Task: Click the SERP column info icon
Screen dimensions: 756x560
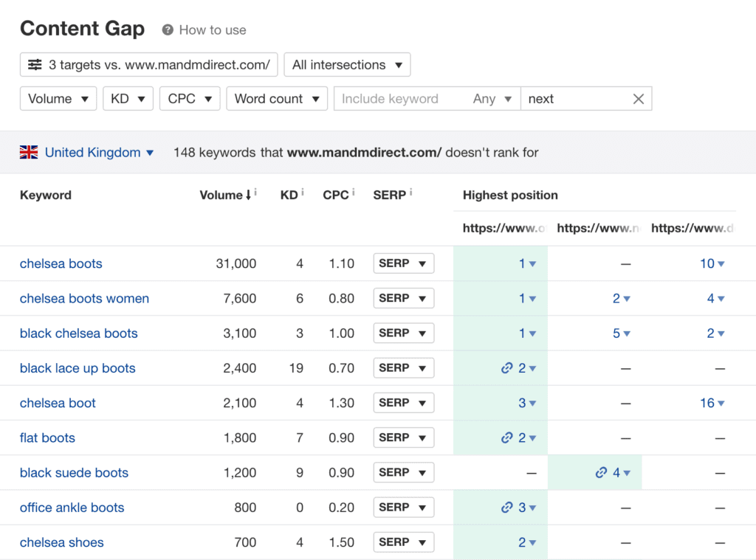Action: pyautogui.click(x=410, y=192)
